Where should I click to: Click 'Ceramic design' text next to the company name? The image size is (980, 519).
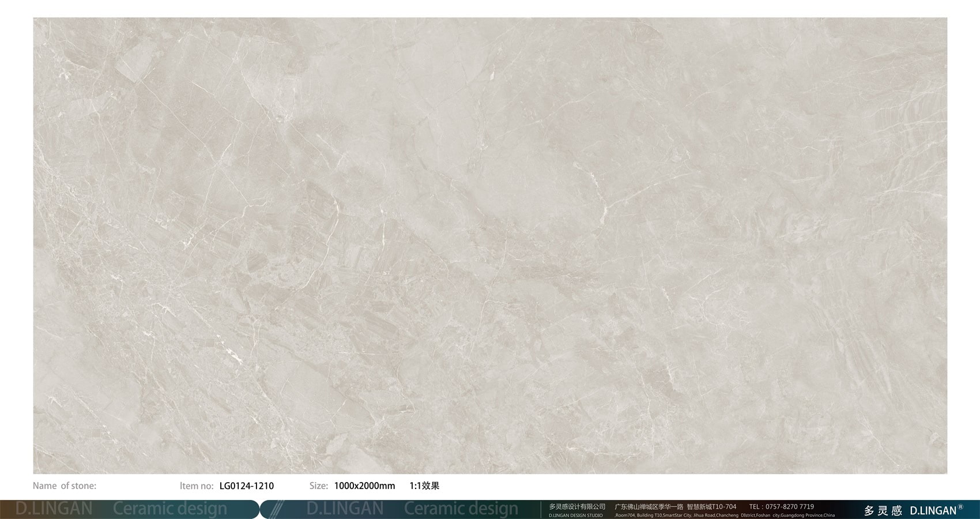(x=461, y=509)
